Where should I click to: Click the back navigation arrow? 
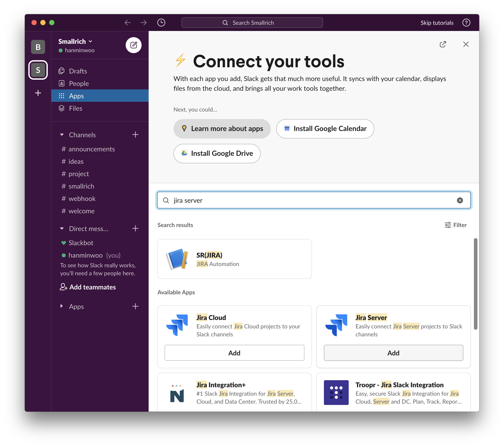(x=127, y=23)
